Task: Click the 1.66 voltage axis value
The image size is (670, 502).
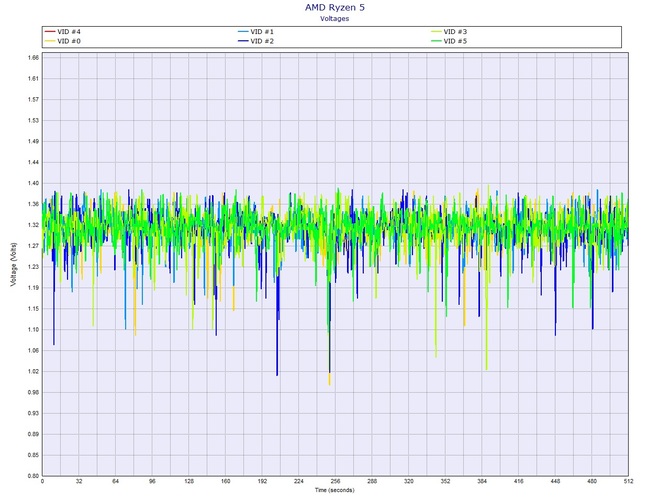Action: pos(33,57)
